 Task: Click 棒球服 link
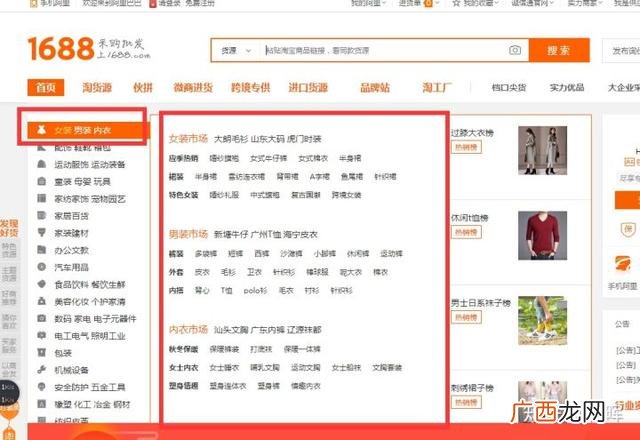click(x=317, y=272)
